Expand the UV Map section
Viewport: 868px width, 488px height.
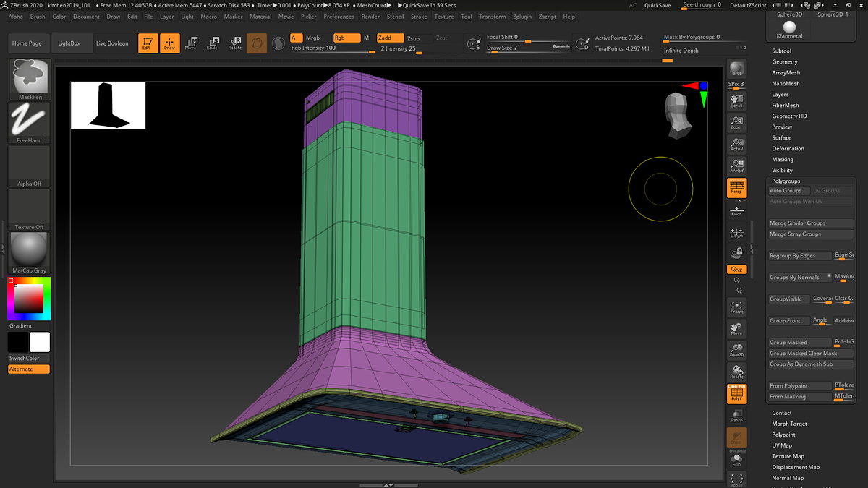tap(782, 445)
